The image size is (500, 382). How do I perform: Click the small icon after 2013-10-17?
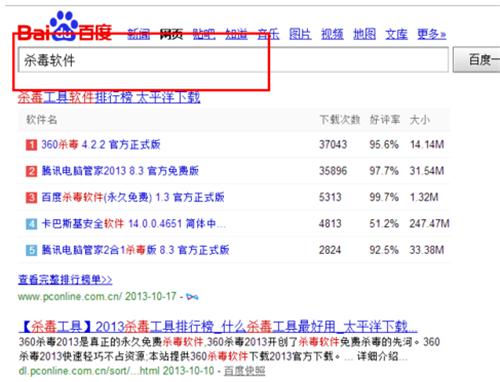[192, 296]
